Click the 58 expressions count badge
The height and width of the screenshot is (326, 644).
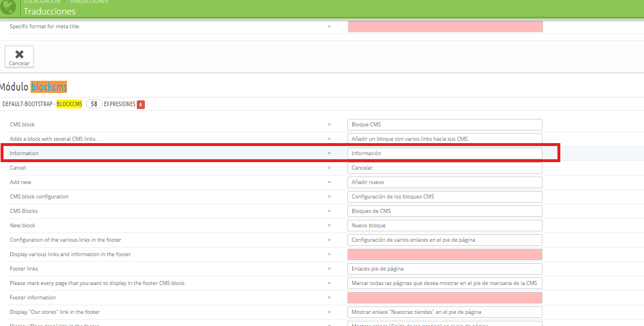pos(94,104)
